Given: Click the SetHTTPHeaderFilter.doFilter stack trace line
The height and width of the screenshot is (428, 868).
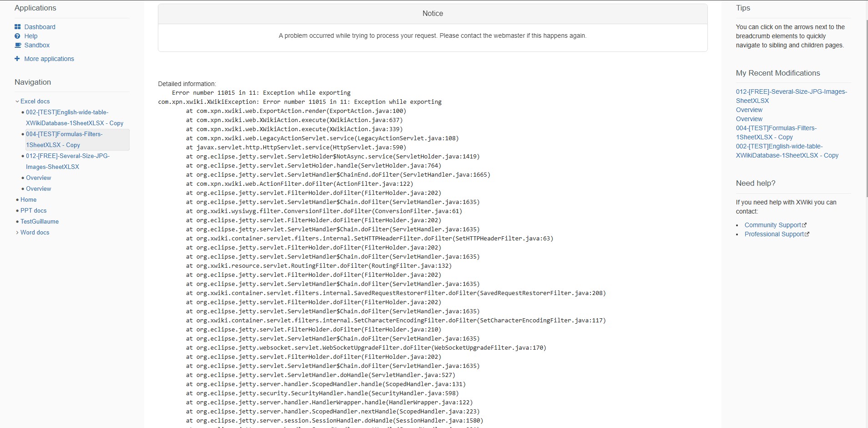Looking at the screenshot, I should (x=370, y=239).
